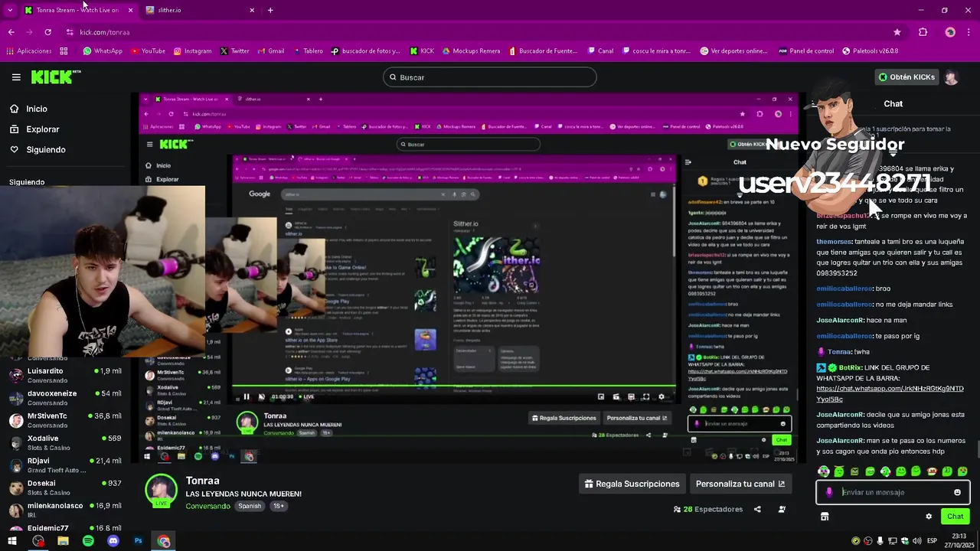This screenshot has height=551, width=980.
Task: Open MrStivenTc channel in the sidebar
Action: [65, 420]
